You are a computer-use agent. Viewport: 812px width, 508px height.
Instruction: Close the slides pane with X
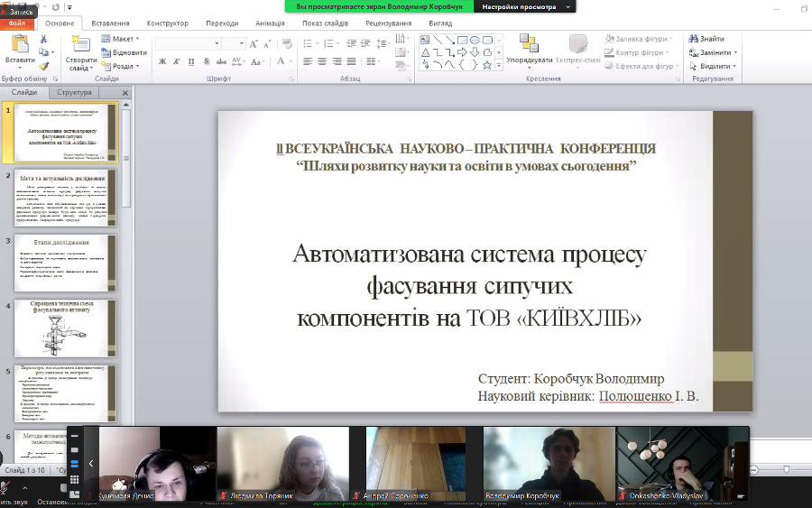(125, 93)
